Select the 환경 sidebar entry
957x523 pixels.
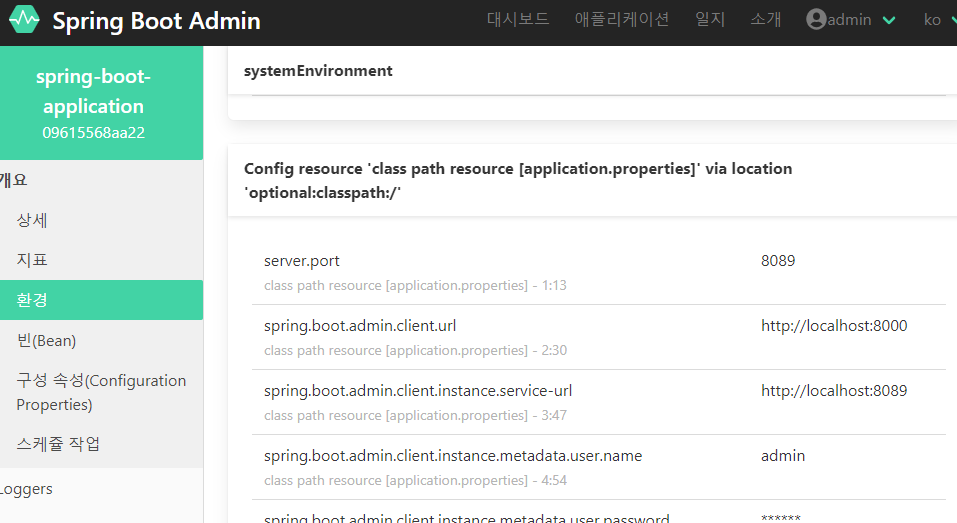click(101, 300)
